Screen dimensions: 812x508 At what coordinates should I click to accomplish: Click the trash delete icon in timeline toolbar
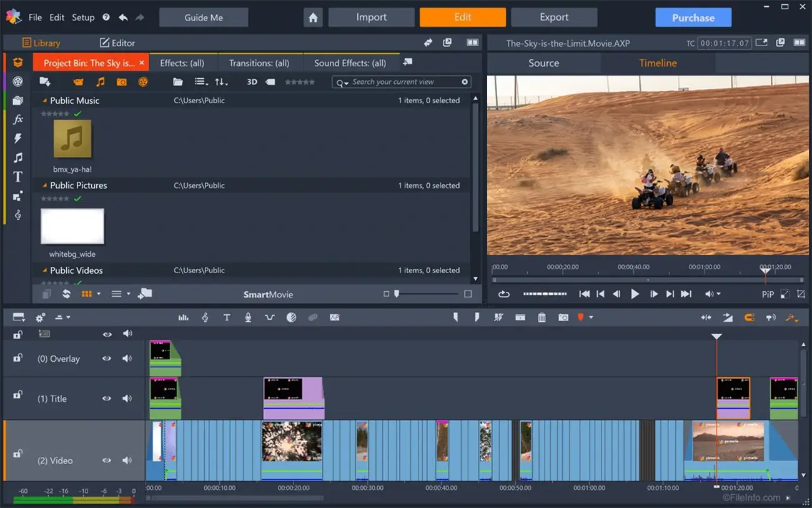tap(542, 317)
